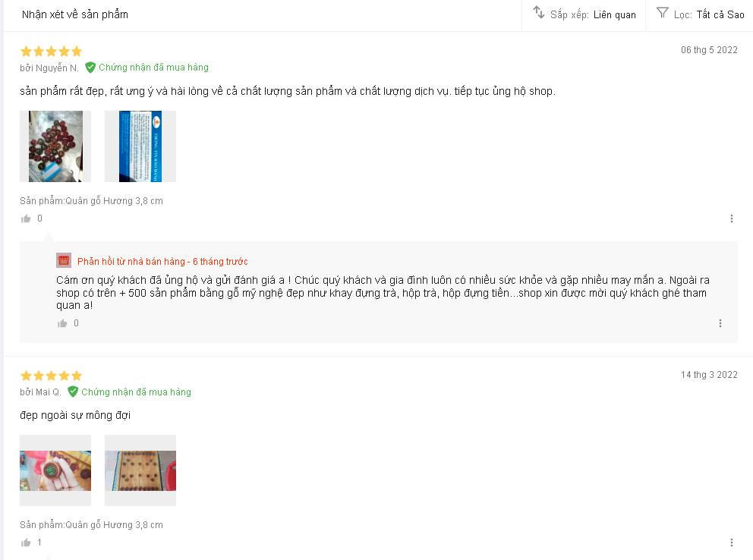This screenshot has width=753, height=560.
Task: Like Mai Q.'s review with thumbs-up
Action: tap(27, 543)
